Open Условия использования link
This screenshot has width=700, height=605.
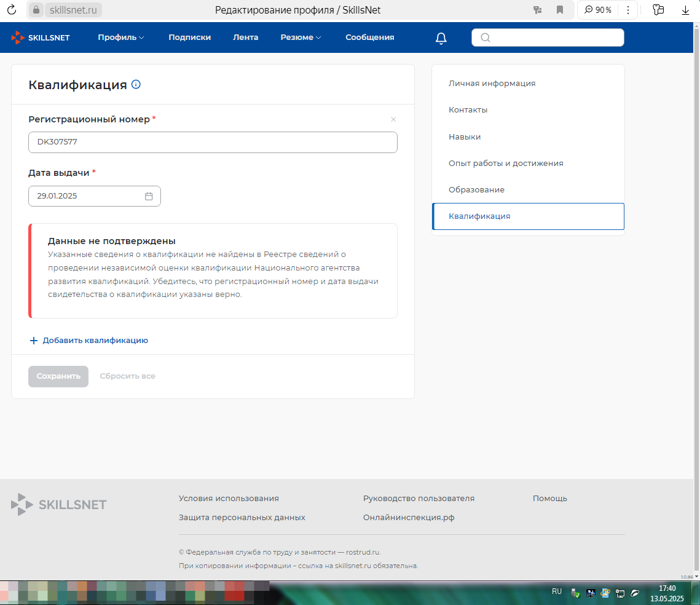click(x=229, y=498)
